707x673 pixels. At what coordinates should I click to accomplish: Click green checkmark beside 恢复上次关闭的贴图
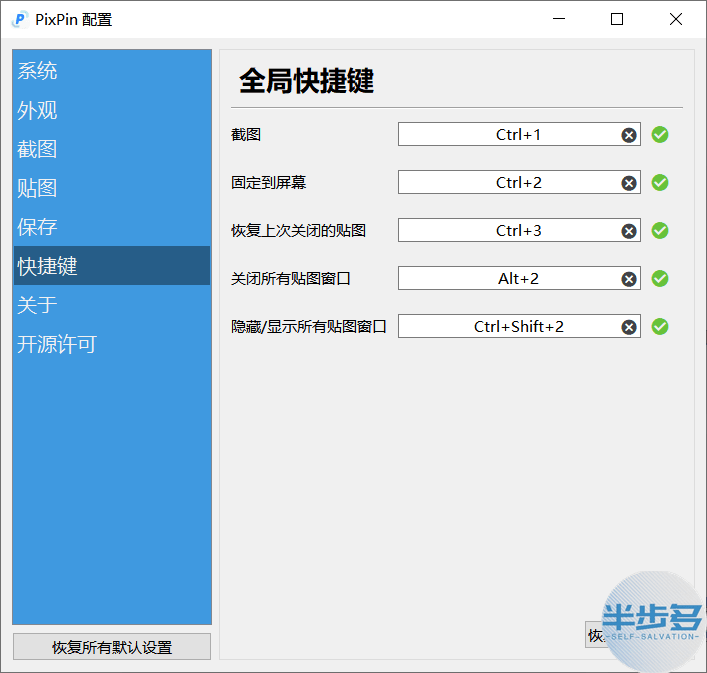pos(660,230)
